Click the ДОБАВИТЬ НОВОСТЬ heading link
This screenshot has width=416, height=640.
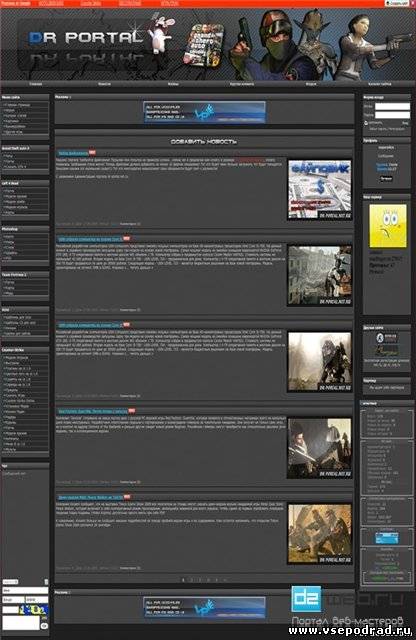click(204, 142)
